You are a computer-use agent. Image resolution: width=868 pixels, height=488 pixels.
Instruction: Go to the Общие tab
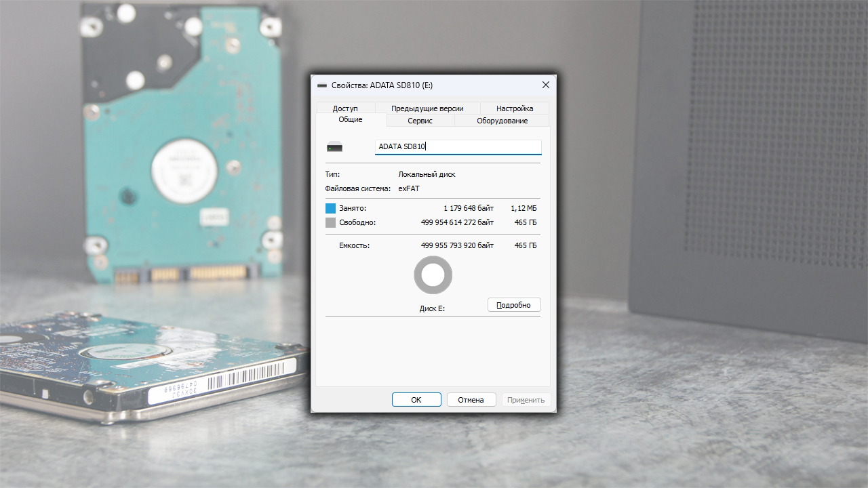point(351,120)
